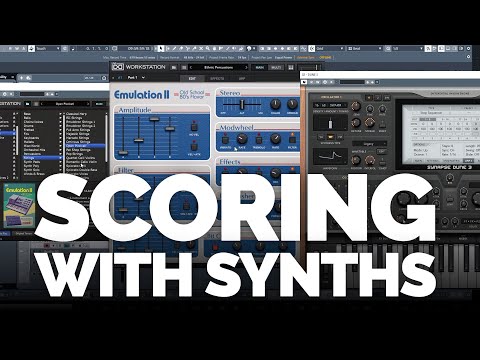The width and height of the screenshot is (480, 360).
Task: Select the EFFECTS tab in UVI Workstation
Action: pos(217,79)
